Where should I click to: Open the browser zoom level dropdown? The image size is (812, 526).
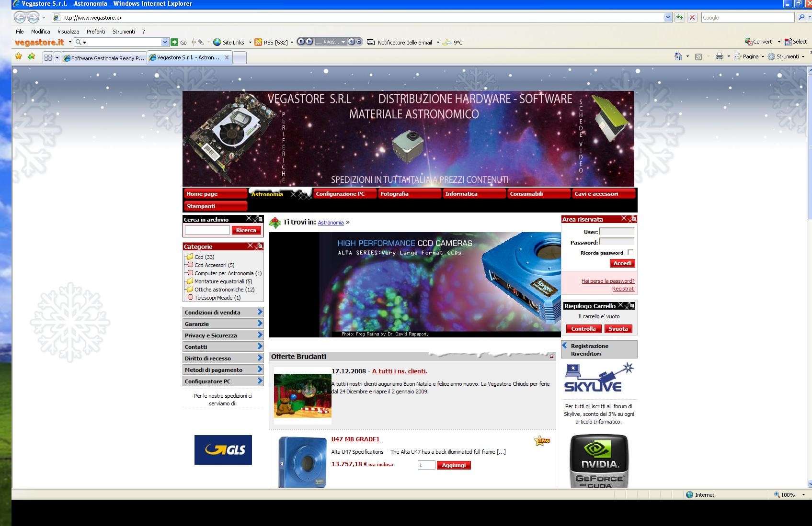[803, 495]
